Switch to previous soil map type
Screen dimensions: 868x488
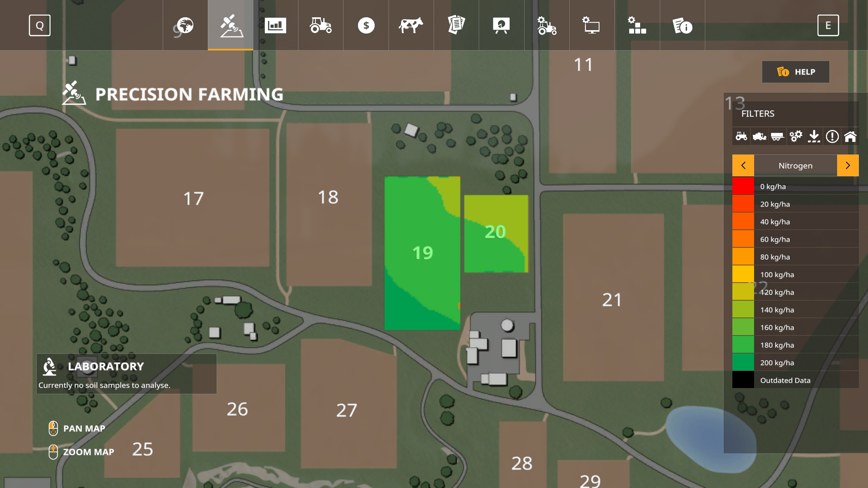(x=743, y=165)
